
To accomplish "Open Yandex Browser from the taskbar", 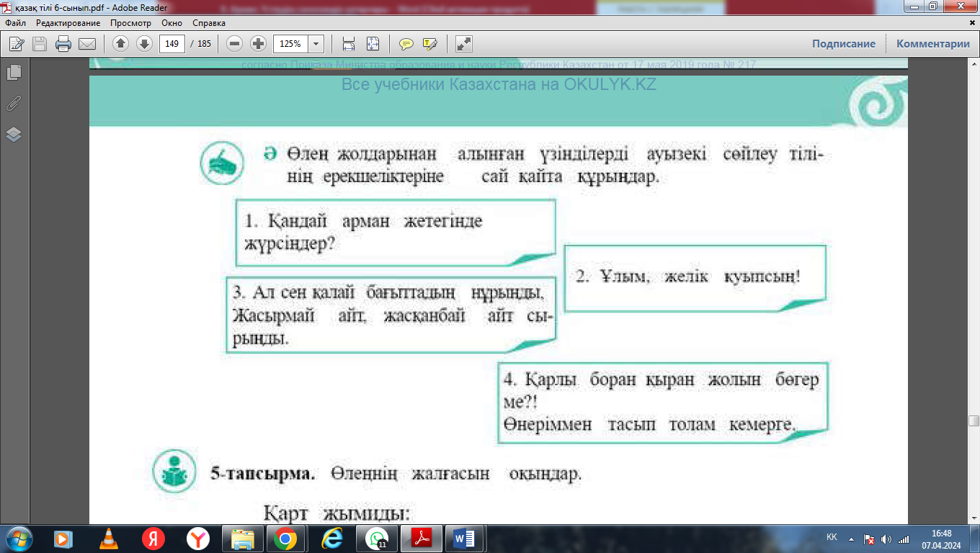I will pos(197,539).
